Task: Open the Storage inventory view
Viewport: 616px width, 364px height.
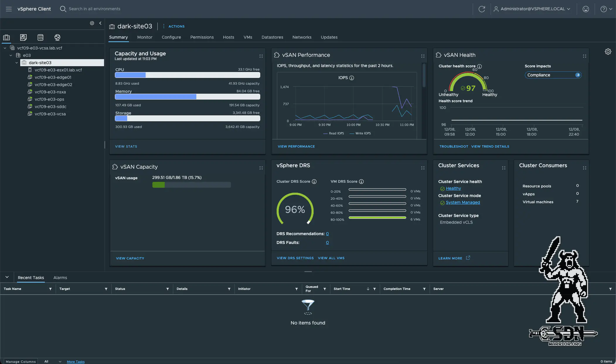Action: point(40,37)
